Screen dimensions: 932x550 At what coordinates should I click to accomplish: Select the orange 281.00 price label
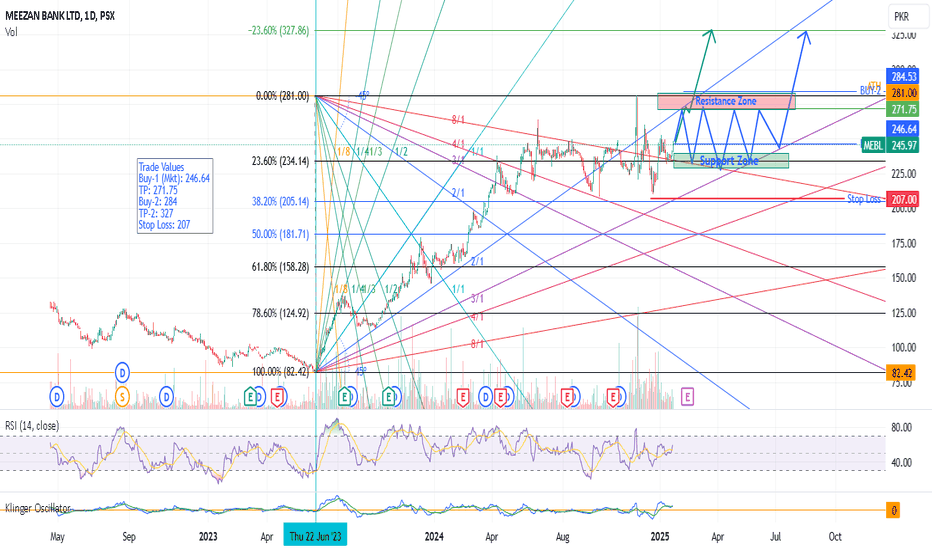902,93
